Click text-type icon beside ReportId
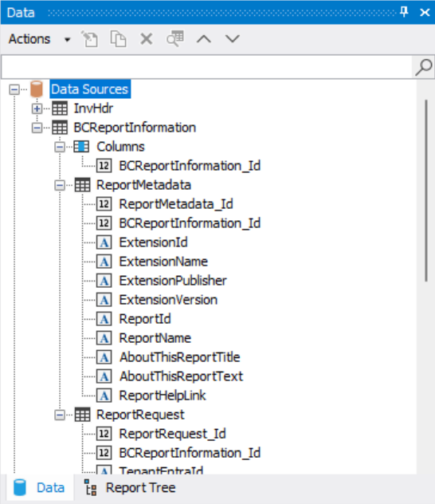 [104, 319]
